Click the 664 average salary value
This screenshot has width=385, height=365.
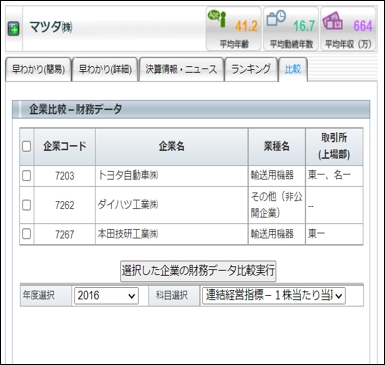coord(363,26)
